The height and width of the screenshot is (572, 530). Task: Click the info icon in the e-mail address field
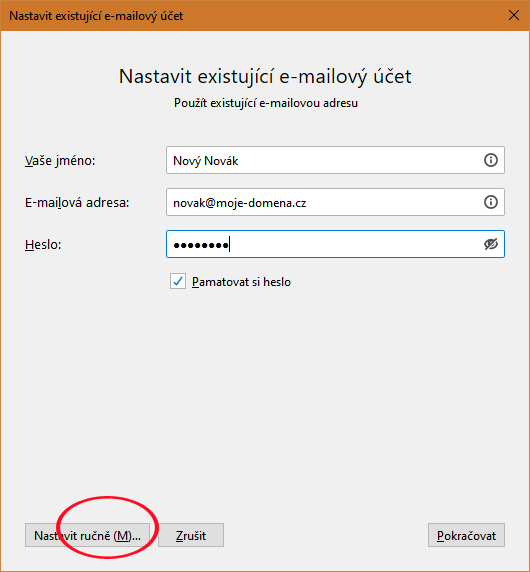point(491,202)
